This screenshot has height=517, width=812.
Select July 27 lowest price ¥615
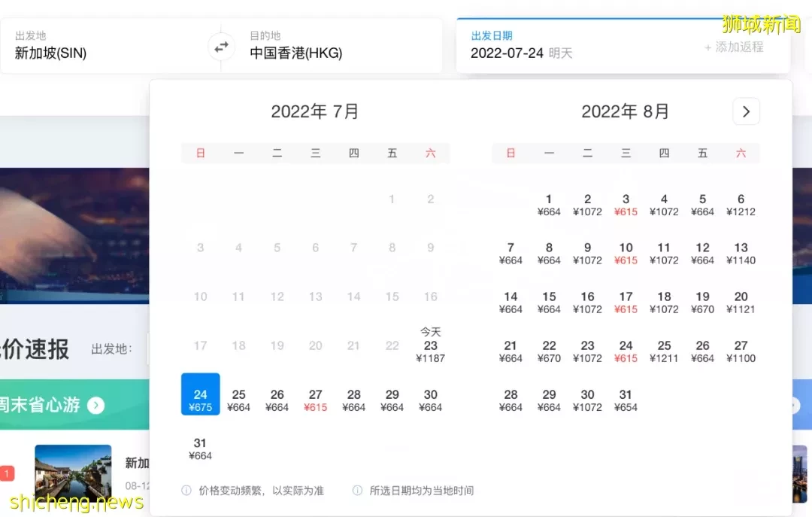315,400
